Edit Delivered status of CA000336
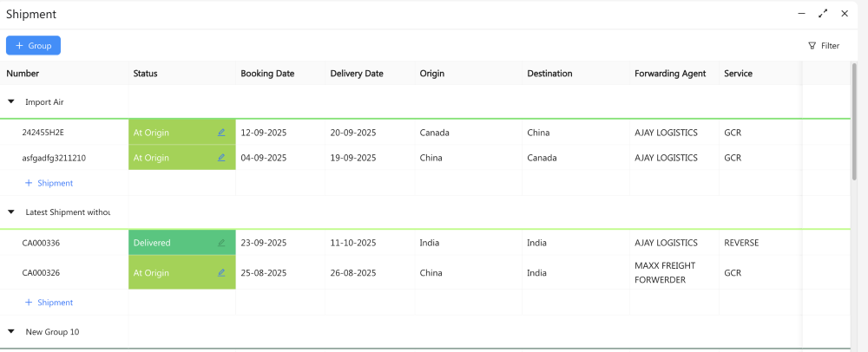This screenshot has width=868, height=352. 221,243
